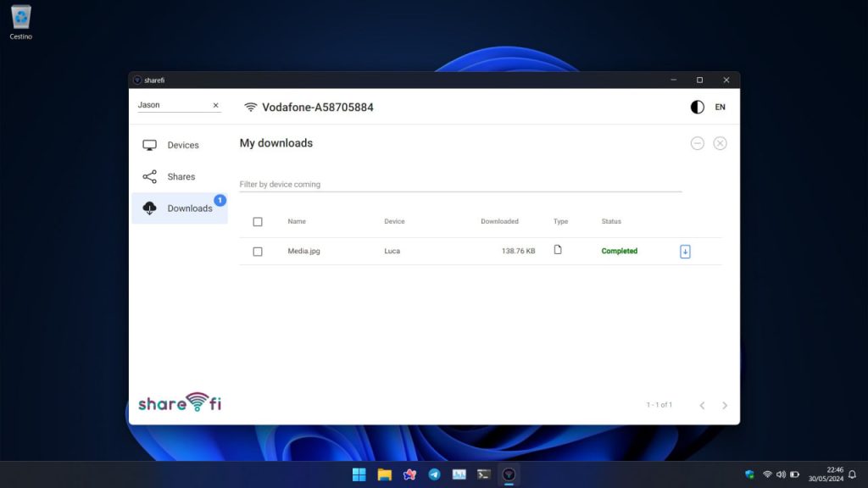Tick the checkbox for Media.jpg row

pyautogui.click(x=258, y=252)
